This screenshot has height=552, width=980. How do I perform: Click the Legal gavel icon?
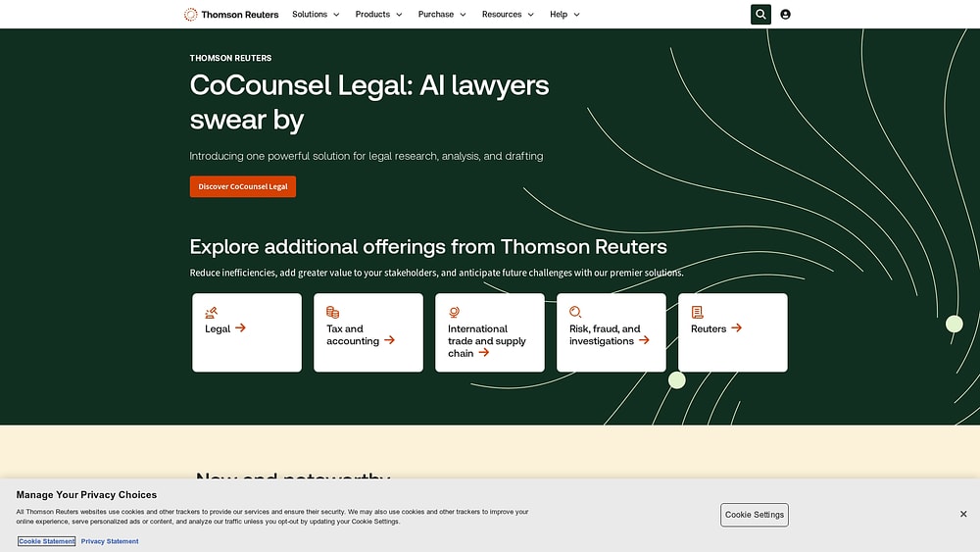point(212,312)
